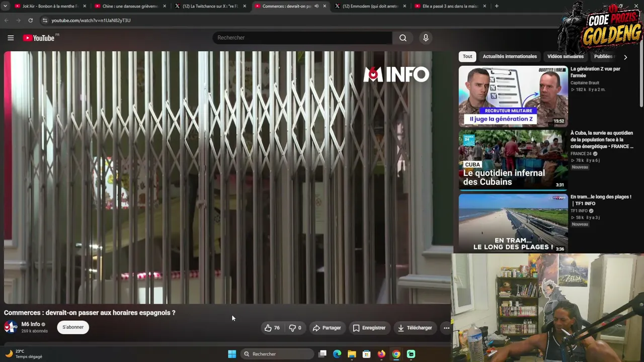Screen dimensions: 644x362
Task: Select the 'Publiées' filter chip
Action: [604, 56]
